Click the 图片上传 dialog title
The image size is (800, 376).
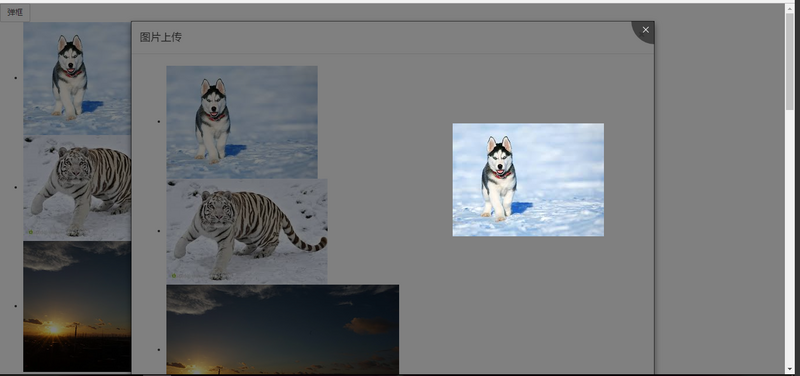point(161,37)
